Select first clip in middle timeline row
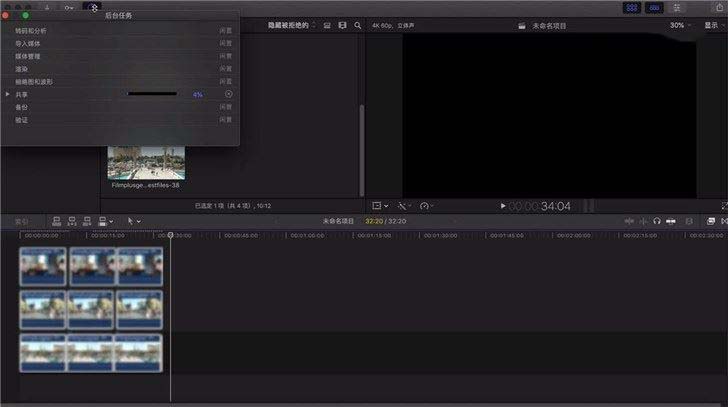Screen dimensions: 728x407 click(43, 310)
